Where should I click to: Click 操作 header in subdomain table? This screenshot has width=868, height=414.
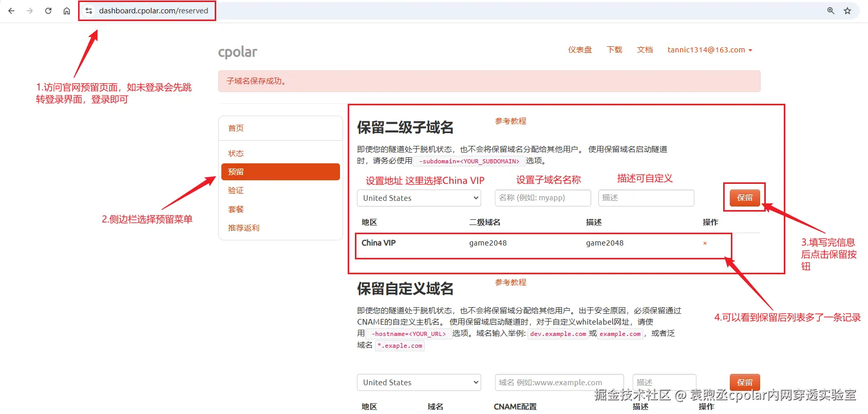coord(711,222)
